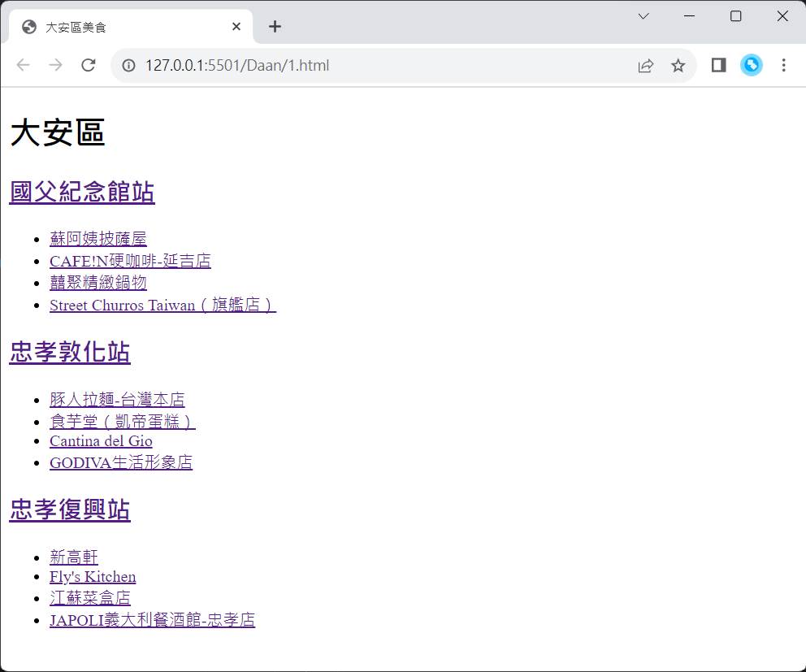Open 江蘇菜盒店 link
The height and width of the screenshot is (672, 806).
[90, 598]
